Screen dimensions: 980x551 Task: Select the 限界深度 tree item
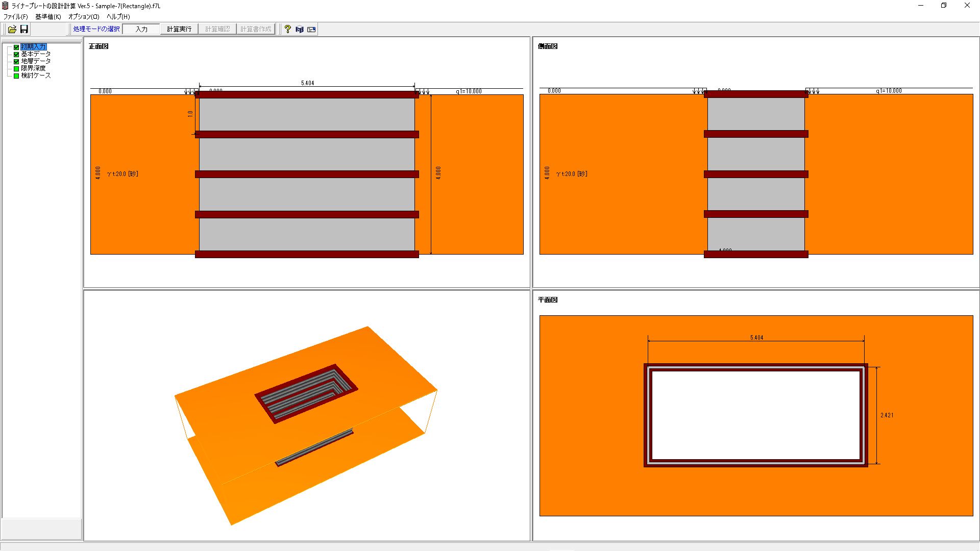coord(33,68)
